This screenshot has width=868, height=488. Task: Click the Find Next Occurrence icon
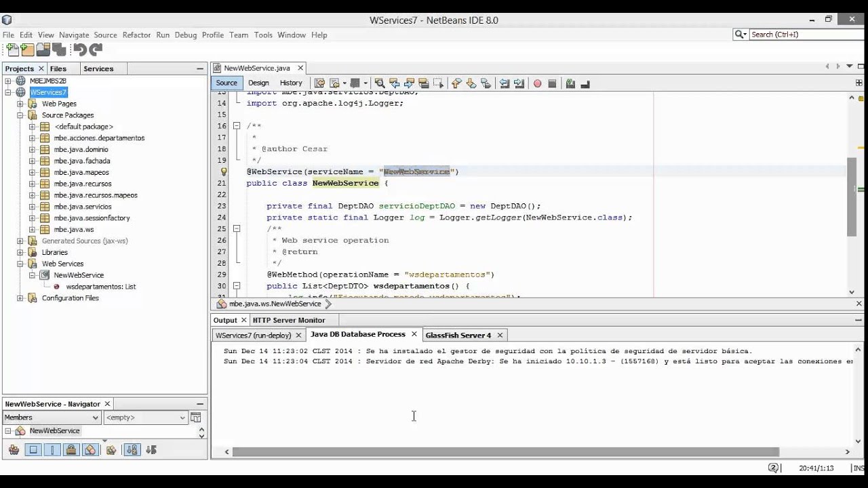[410, 83]
